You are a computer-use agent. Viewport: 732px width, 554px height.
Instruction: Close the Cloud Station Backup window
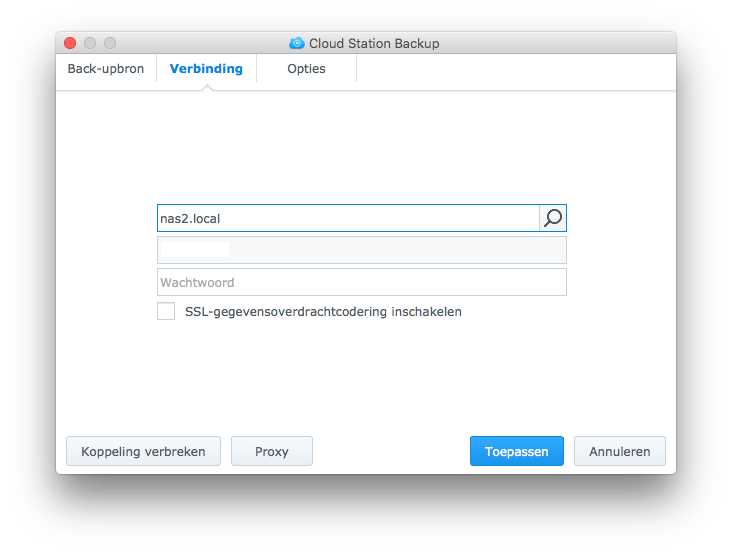(70, 43)
